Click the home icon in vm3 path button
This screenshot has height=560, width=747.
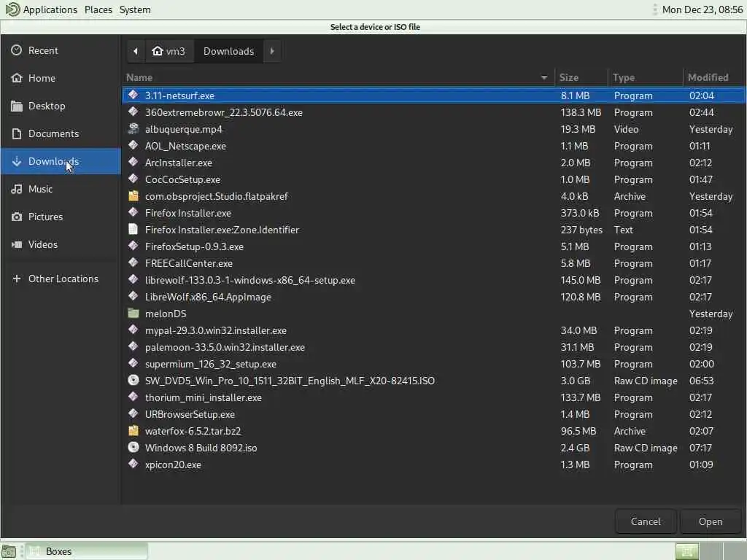click(158, 50)
